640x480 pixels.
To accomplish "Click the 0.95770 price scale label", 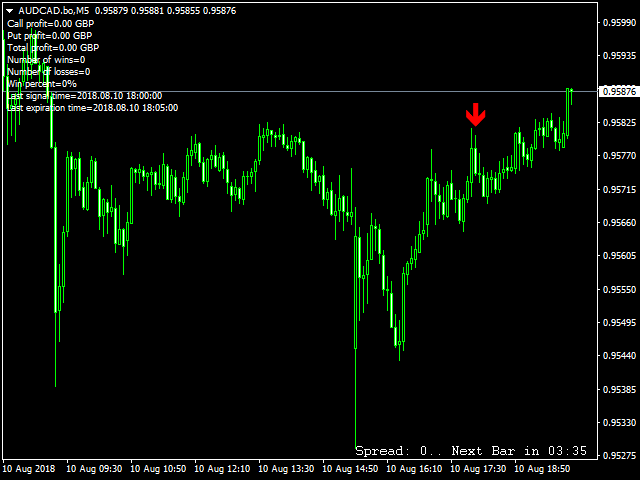I will [x=619, y=156].
